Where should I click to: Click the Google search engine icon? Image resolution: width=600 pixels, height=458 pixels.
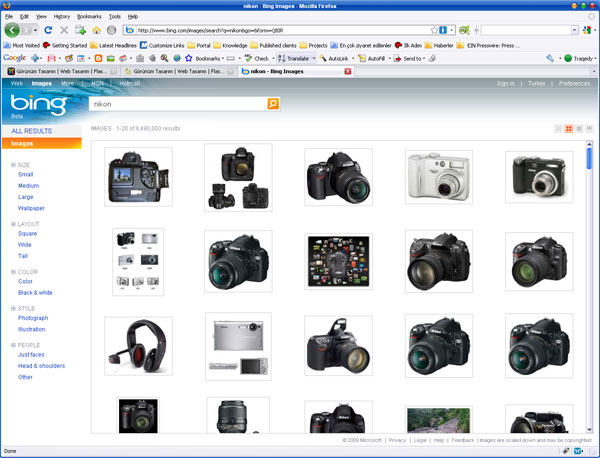(587, 30)
